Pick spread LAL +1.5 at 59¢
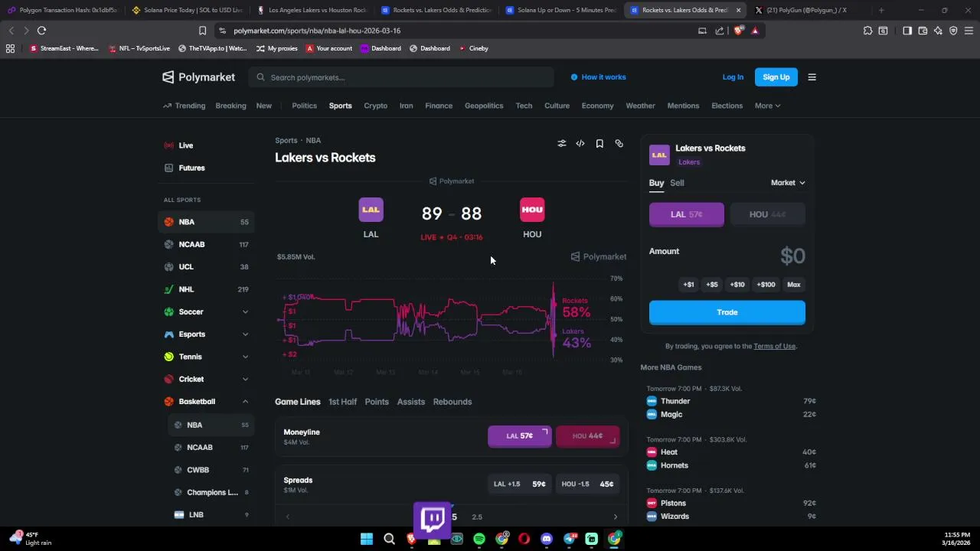 pyautogui.click(x=519, y=484)
